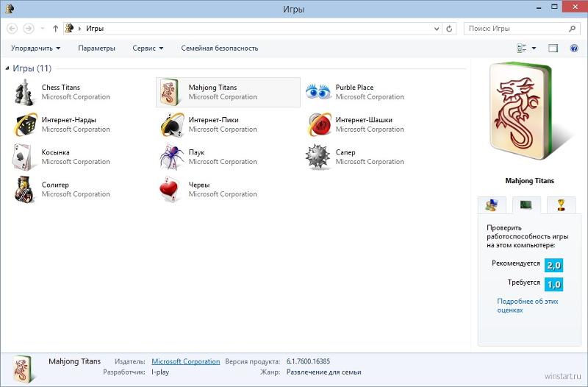588x387 pixels.
Task: Click the Интернет-Пики title text
Action: (x=213, y=120)
